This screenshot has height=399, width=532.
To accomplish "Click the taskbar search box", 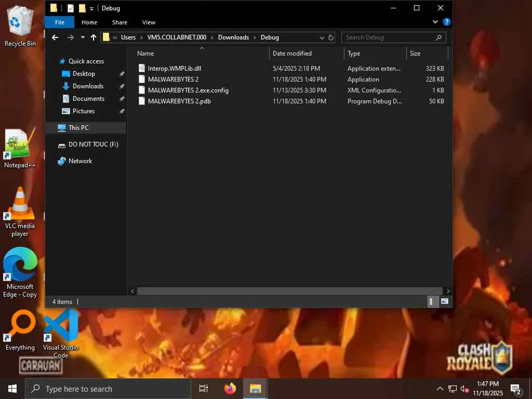I will [x=108, y=389].
